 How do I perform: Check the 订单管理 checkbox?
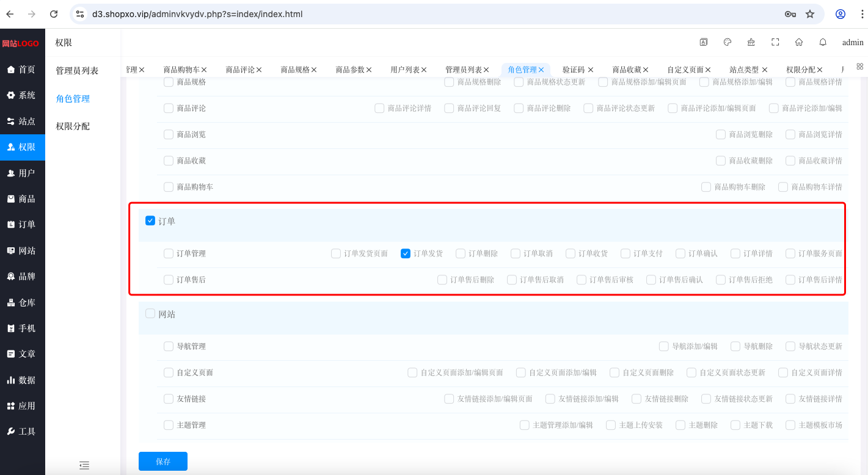pos(169,253)
